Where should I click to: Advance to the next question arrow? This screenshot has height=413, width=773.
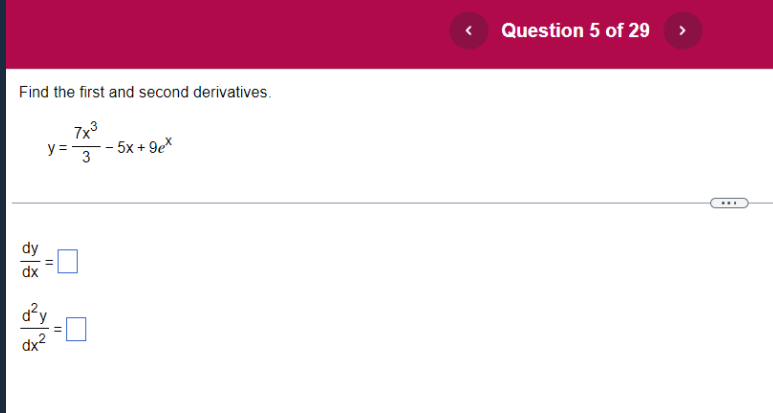(x=683, y=31)
